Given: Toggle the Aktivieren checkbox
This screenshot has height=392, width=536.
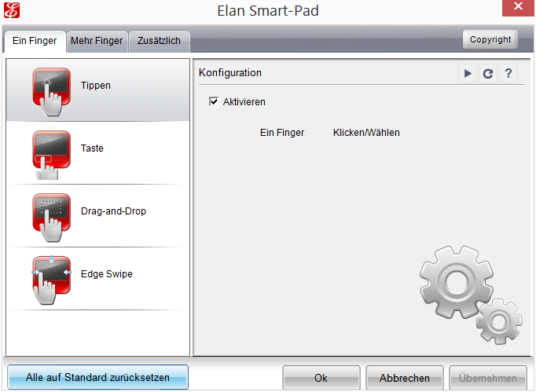Looking at the screenshot, I should tap(214, 101).
